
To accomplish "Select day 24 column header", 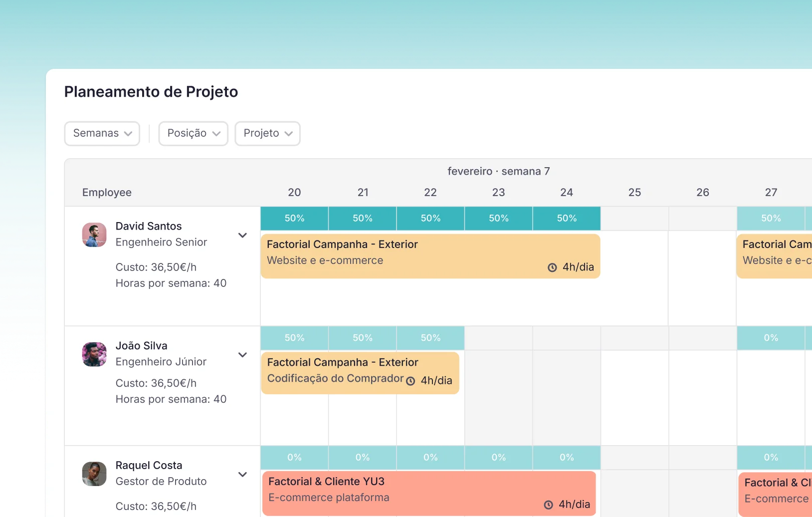I will (567, 193).
